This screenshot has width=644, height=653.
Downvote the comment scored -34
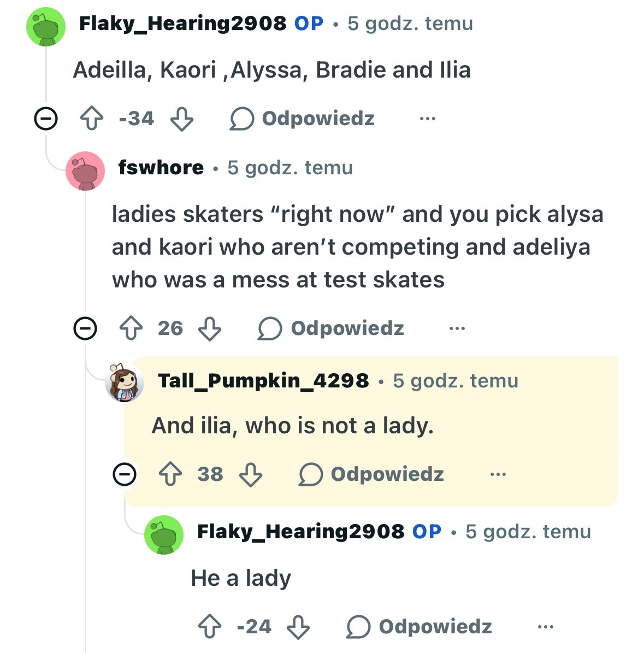(182, 119)
